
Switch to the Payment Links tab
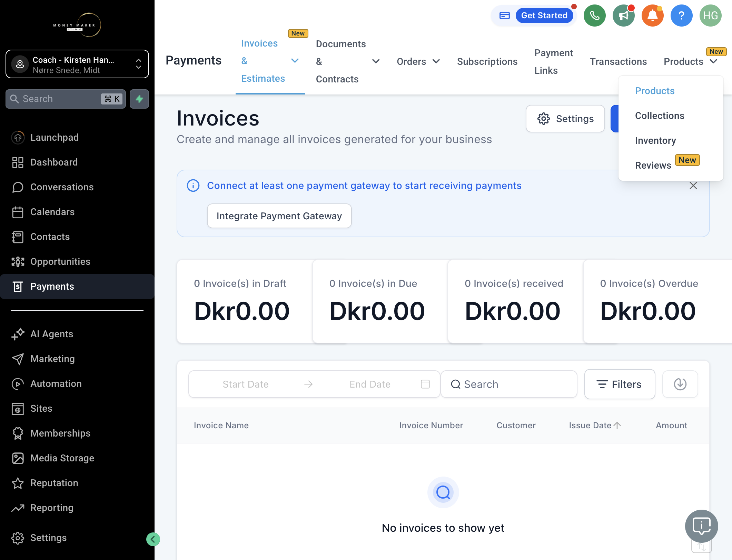[x=553, y=61]
